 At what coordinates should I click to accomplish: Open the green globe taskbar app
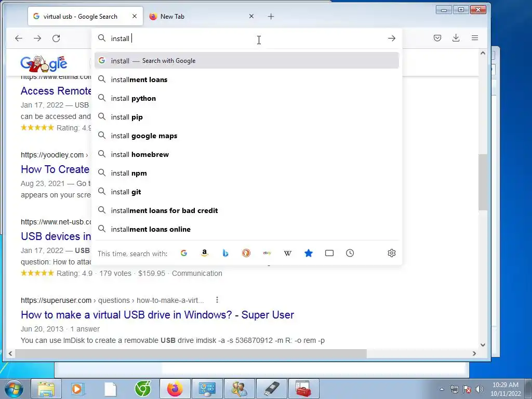142,389
